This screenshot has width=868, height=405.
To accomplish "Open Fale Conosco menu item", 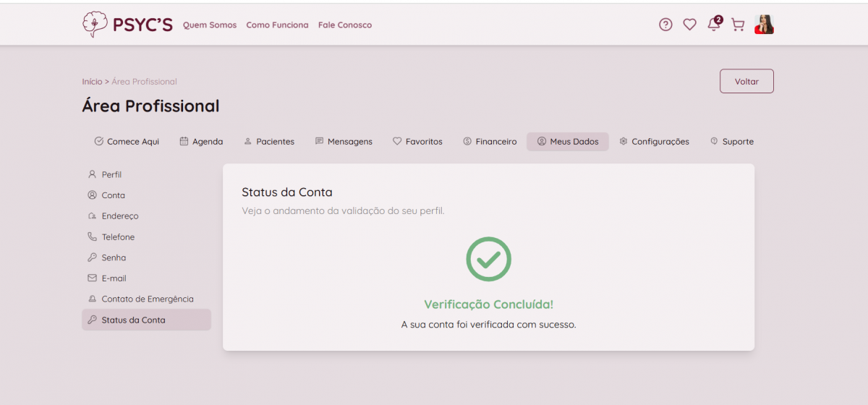I will [345, 25].
